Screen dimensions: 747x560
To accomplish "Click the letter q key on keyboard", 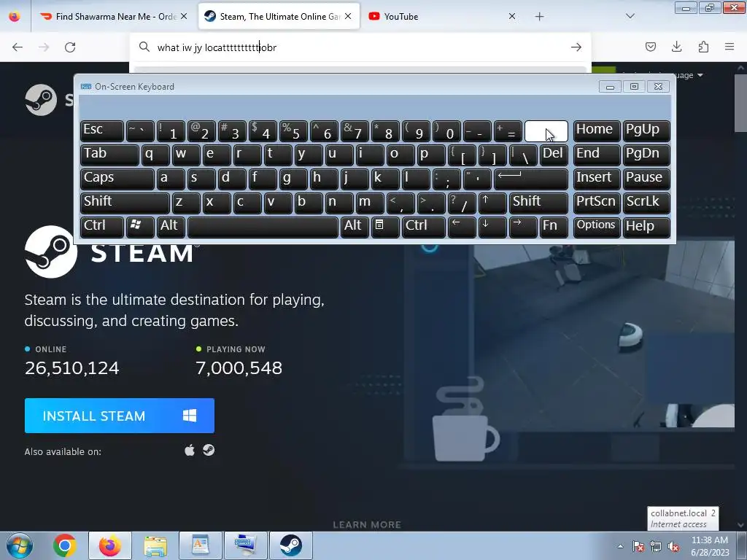I will click(x=155, y=155).
